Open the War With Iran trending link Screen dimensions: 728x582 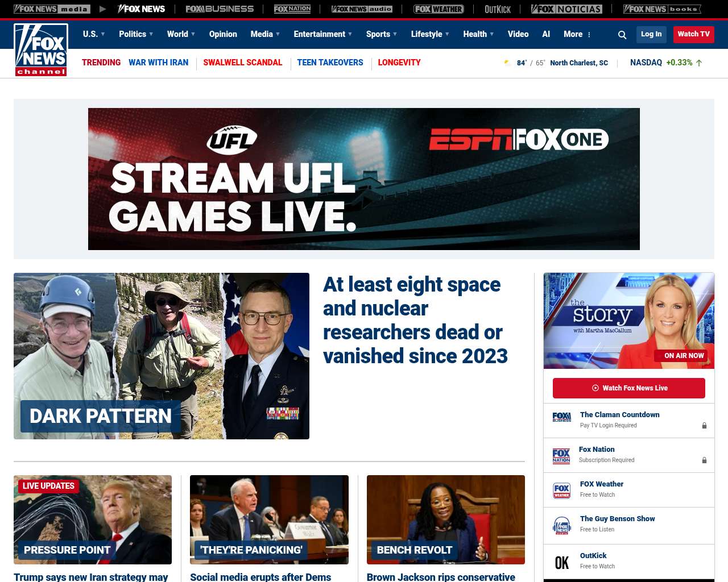coord(158,63)
